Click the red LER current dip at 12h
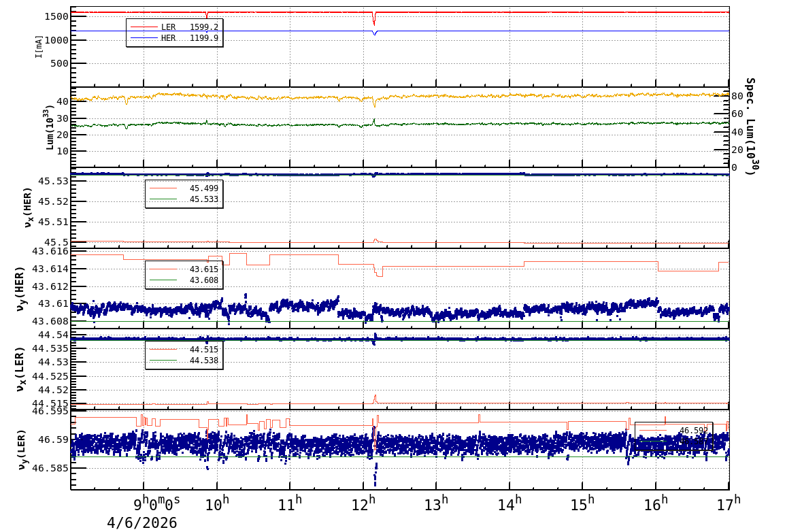Image resolution: width=785 pixels, height=532 pixels. coord(374,19)
